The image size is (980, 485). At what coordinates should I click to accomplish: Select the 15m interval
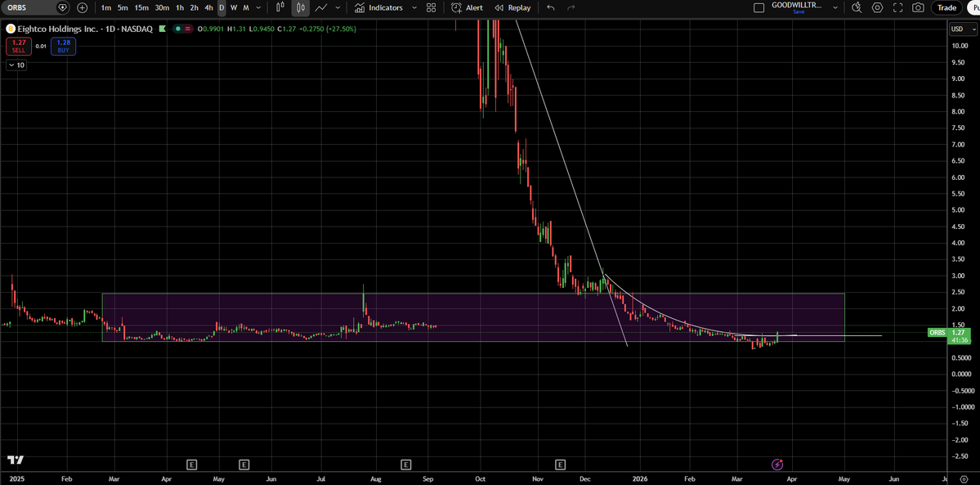[142, 7]
